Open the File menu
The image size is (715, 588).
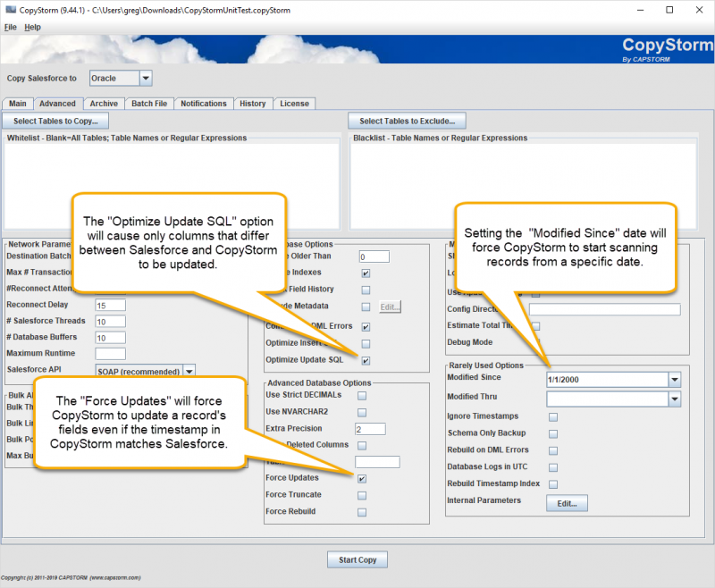[11, 27]
